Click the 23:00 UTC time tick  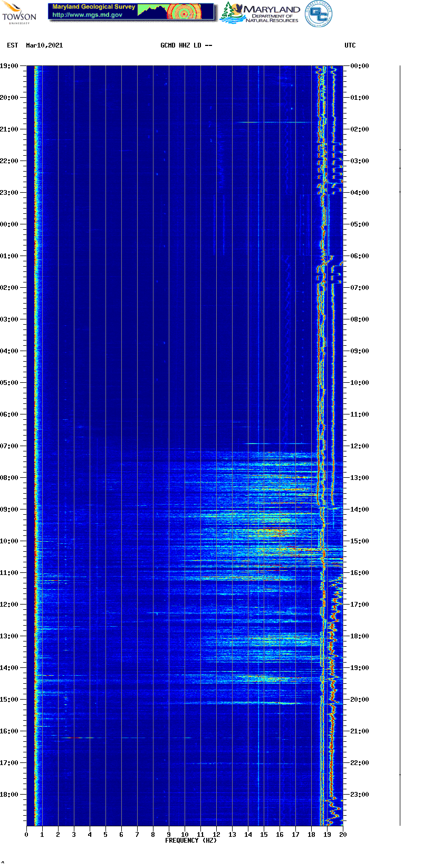pos(360,795)
